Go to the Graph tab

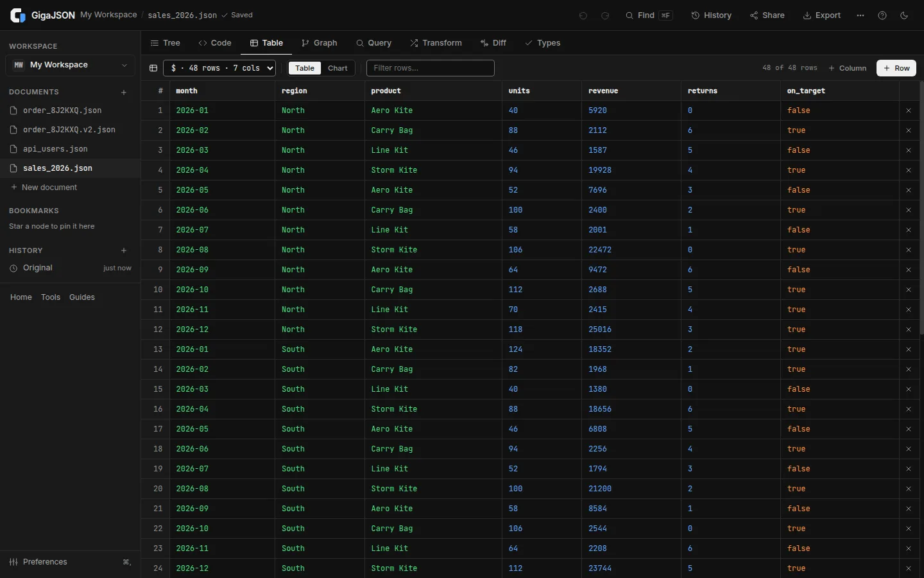pyautogui.click(x=320, y=43)
